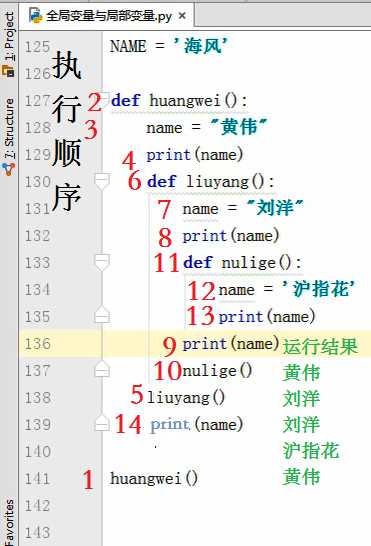
Task: Click the Structure panel icon
Action: pos(8,170)
